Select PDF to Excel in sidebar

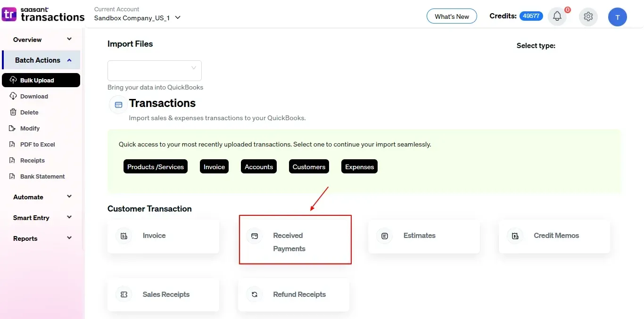coord(37,144)
